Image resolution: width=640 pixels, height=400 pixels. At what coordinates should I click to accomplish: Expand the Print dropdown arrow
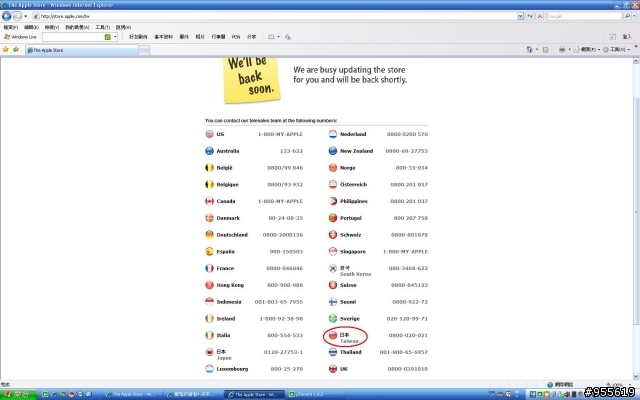click(569, 49)
